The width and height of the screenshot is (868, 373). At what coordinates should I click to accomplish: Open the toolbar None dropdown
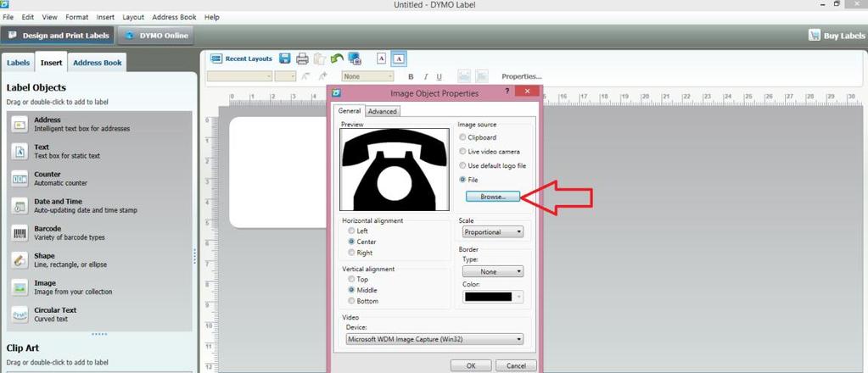(368, 76)
